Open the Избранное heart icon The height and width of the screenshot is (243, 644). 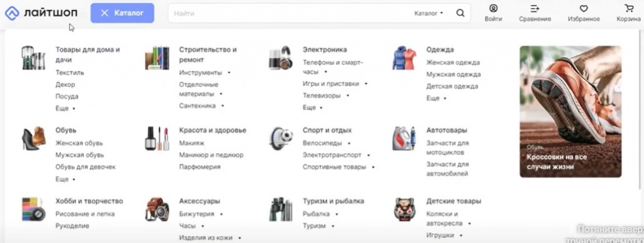pyautogui.click(x=584, y=9)
